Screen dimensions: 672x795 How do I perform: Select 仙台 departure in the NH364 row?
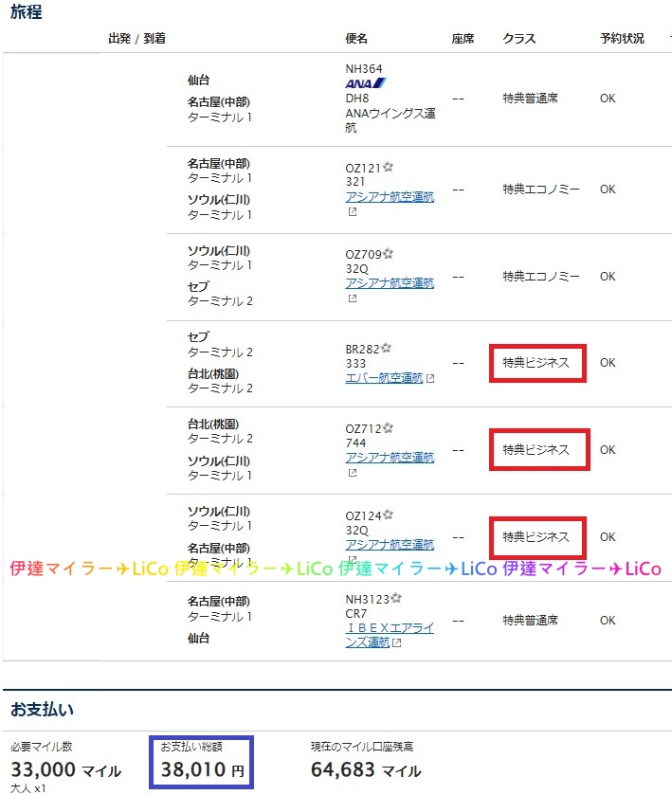point(198,81)
